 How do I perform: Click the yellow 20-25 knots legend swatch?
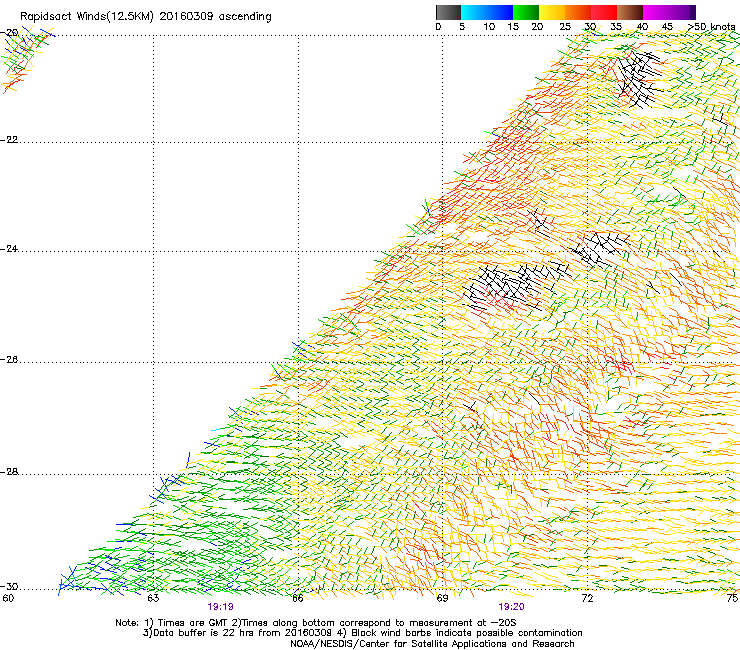(552, 12)
